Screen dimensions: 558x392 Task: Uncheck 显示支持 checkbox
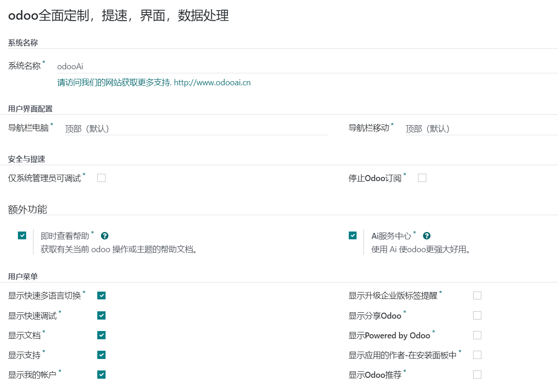pyautogui.click(x=101, y=355)
